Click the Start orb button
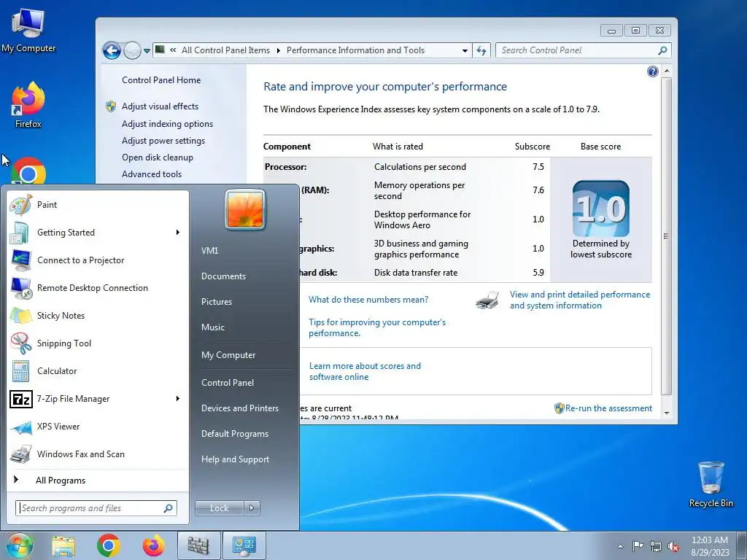Viewport: 747px width, 560px height. 20,545
